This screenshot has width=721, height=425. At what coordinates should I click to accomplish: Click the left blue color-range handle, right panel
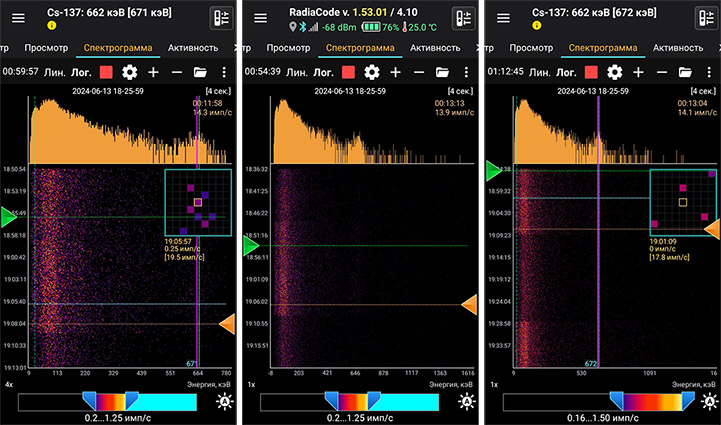tap(616, 400)
